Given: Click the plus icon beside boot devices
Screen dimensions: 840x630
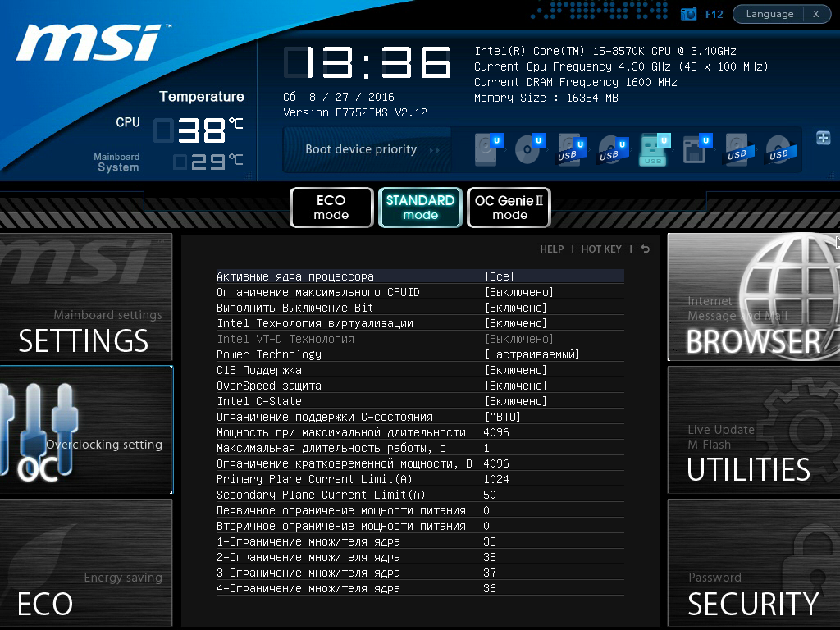Looking at the screenshot, I should (x=824, y=138).
